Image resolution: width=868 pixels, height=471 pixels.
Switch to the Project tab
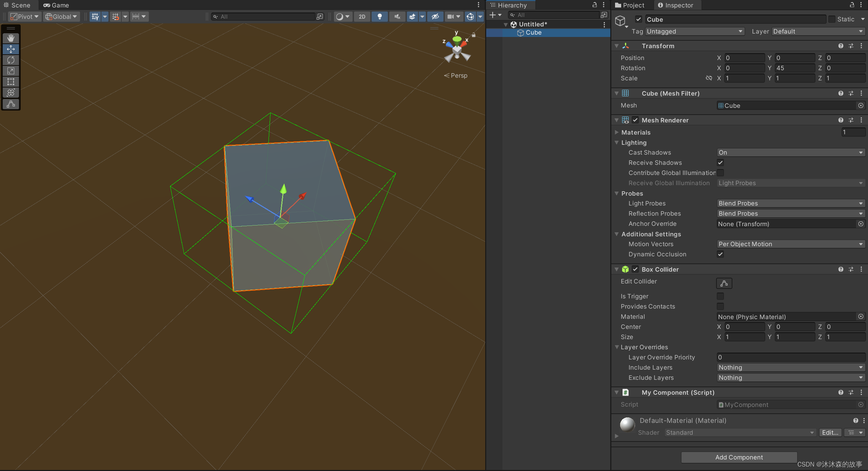630,5
